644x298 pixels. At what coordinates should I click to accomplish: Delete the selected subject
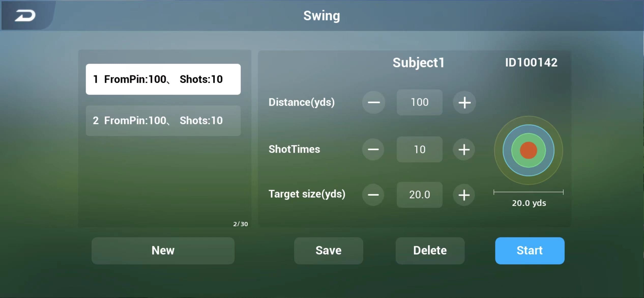point(430,251)
